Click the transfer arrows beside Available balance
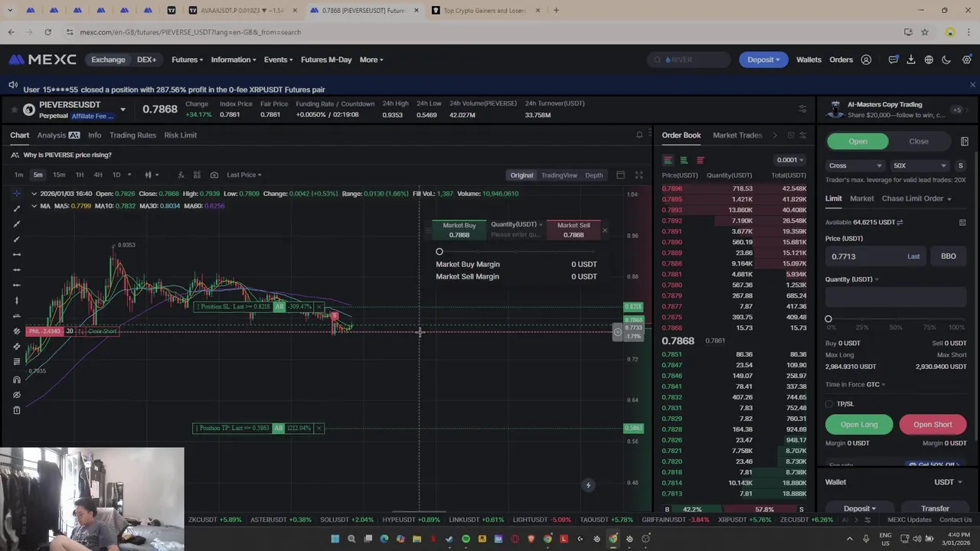 pyautogui.click(x=900, y=222)
